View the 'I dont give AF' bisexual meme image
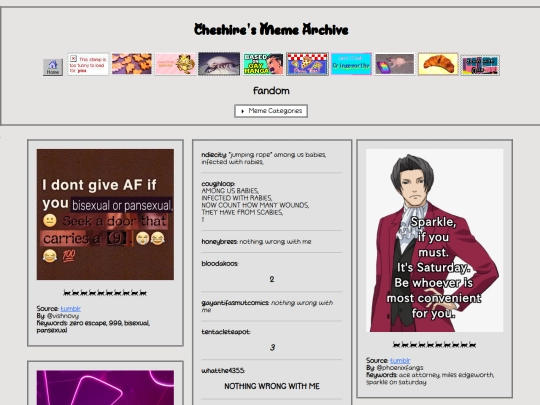Screen dimensions: 540x405 105,214
